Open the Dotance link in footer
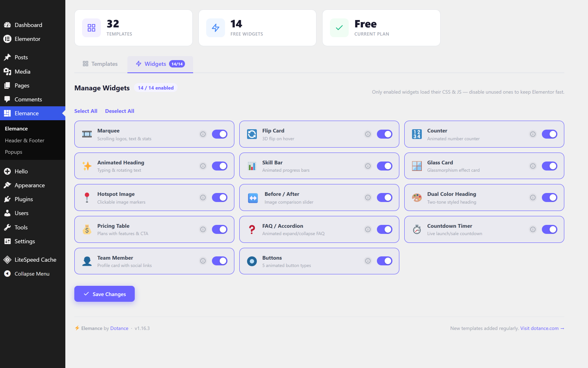Viewport: 588px width, 368px height. point(119,328)
